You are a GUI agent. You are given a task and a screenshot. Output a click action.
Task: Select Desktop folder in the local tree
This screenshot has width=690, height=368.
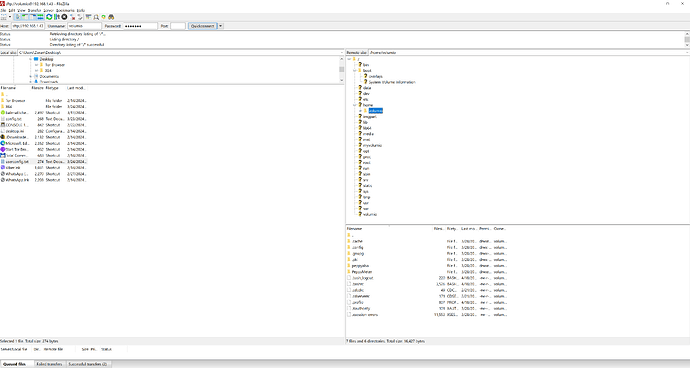tap(46, 59)
